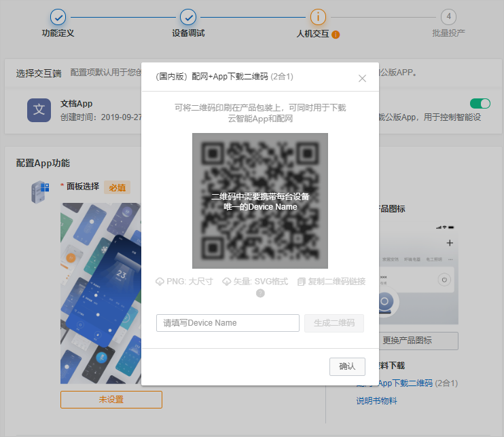The height and width of the screenshot is (437, 504).
Task: Click the plus icon in phone preview
Action: (x=450, y=243)
